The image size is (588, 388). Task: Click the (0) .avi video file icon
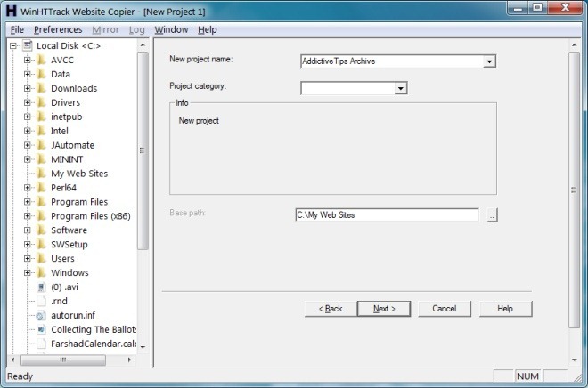[x=41, y=287]
